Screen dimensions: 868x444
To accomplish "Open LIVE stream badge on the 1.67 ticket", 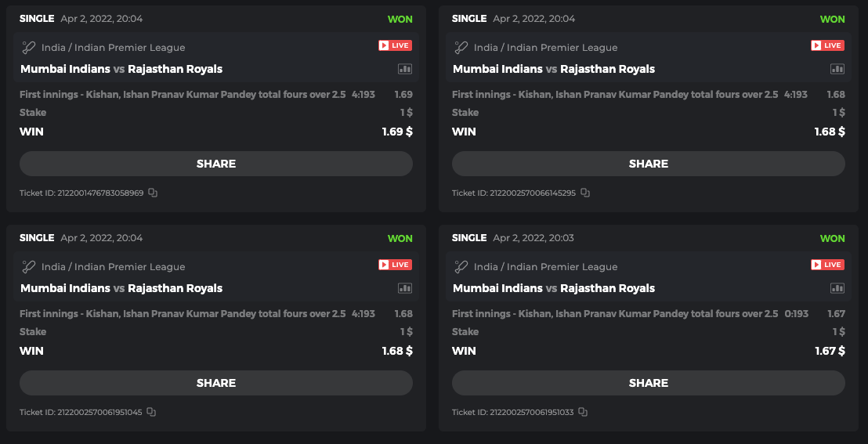I will coord(827,265).
